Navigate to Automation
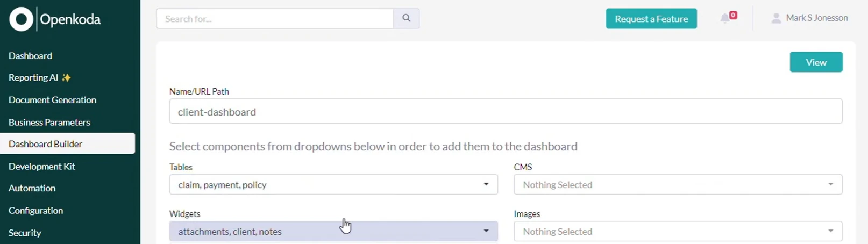 click(32, 188)
